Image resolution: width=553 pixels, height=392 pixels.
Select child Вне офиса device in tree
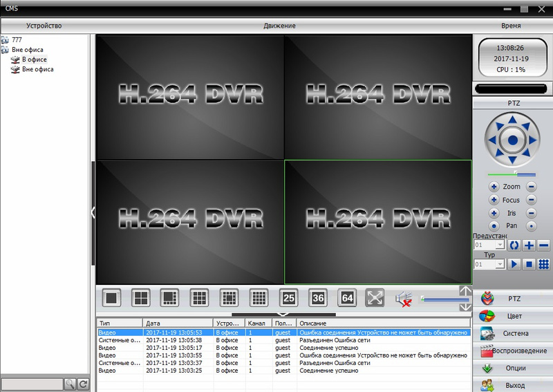[x=38, y=69]
